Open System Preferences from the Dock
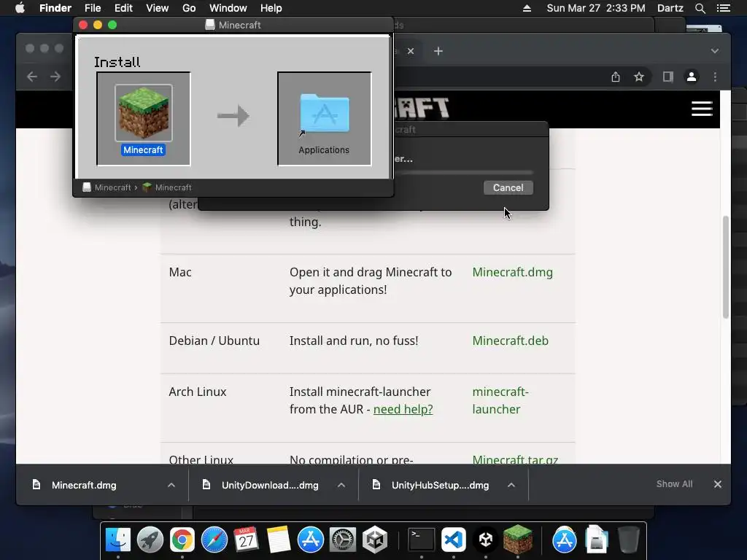747x560 pixels. (x=343, y=540)
